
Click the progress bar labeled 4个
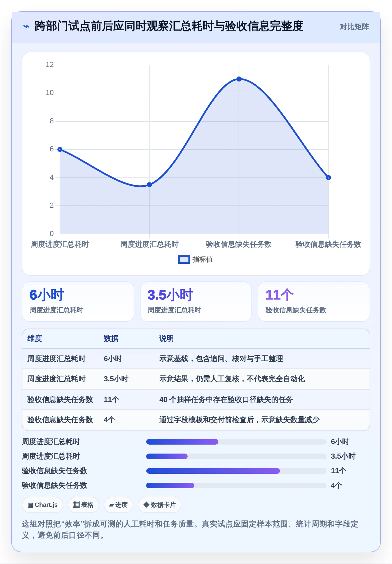(236, 486)
